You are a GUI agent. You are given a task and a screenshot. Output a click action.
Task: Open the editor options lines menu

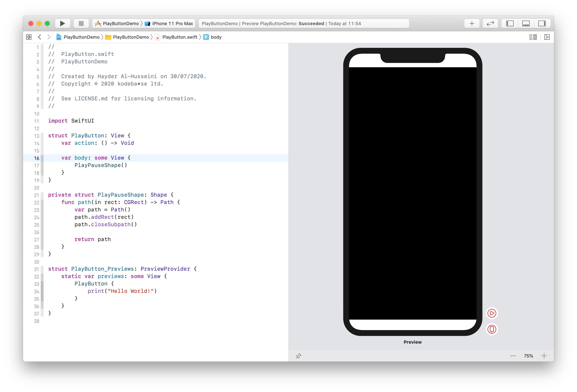[533, 37]
